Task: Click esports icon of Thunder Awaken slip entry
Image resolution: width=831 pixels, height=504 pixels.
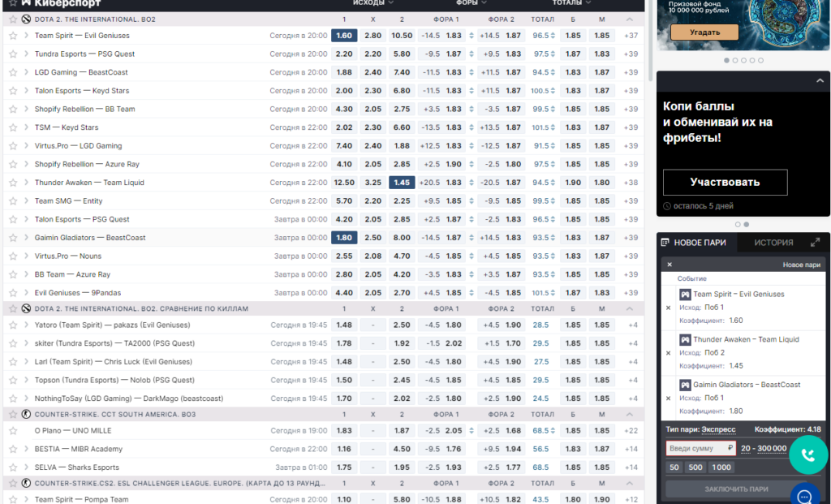Action: 685,339
